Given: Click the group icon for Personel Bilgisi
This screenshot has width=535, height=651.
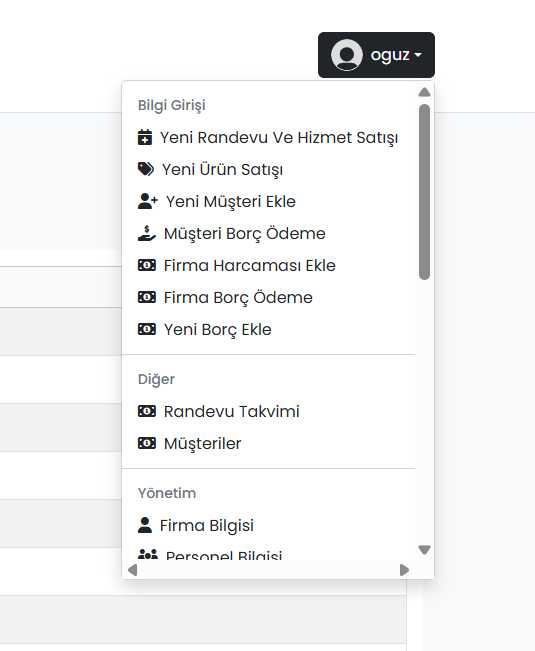Looking at the screenshot, I should pyautogui.click(x=147, y=554).
